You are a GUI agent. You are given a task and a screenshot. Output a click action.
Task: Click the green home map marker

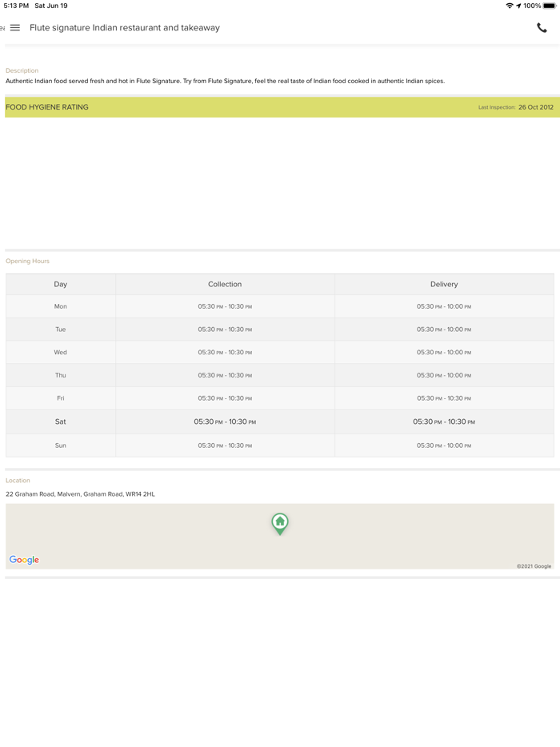point(280,524)
